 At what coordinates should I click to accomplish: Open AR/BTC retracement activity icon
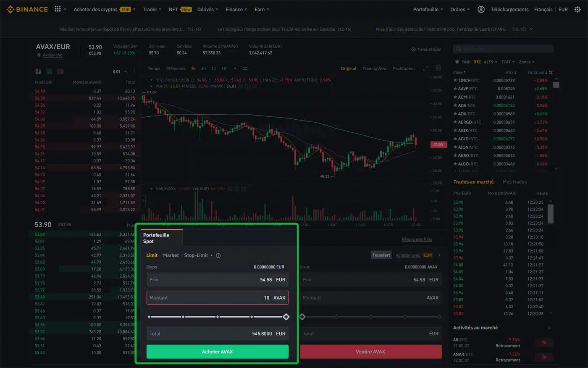point(544,342)
